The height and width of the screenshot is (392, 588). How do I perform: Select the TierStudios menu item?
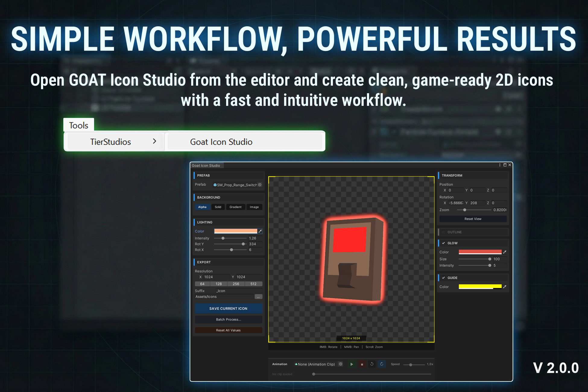click(x=115, y=142)
